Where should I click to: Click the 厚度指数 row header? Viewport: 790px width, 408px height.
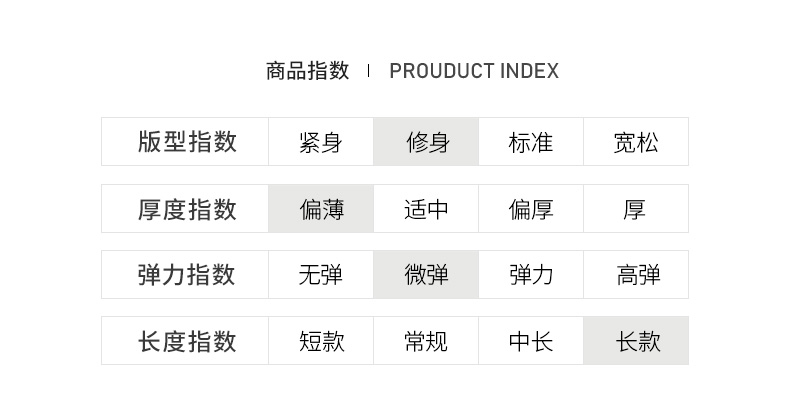coord(187,209)
